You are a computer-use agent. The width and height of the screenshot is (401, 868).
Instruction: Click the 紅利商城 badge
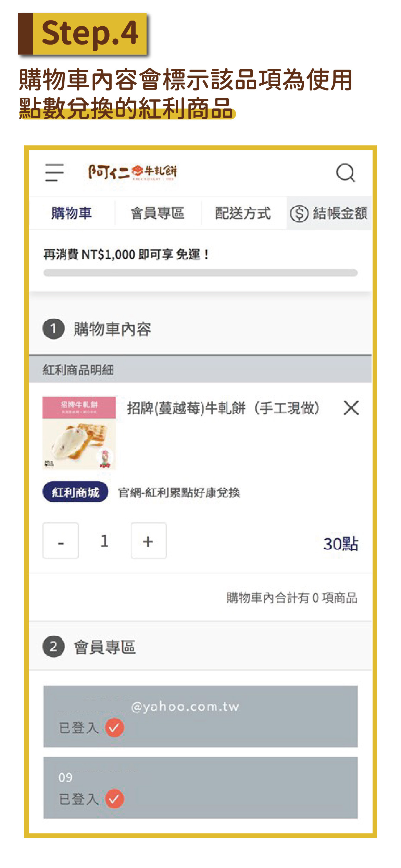pyautogui.click(x=75, y=491)
